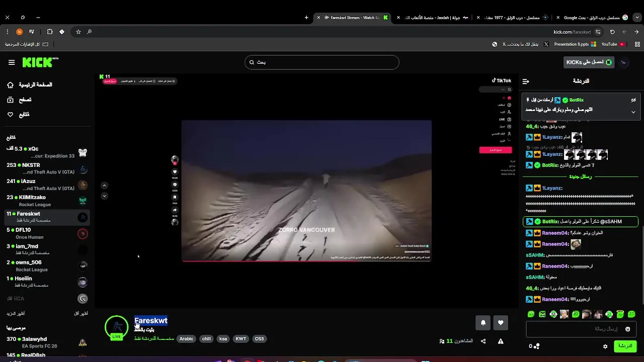Click the OS5 tag
Image resolution: width=644 pixels, height=362 pixels.
point(259,339)
